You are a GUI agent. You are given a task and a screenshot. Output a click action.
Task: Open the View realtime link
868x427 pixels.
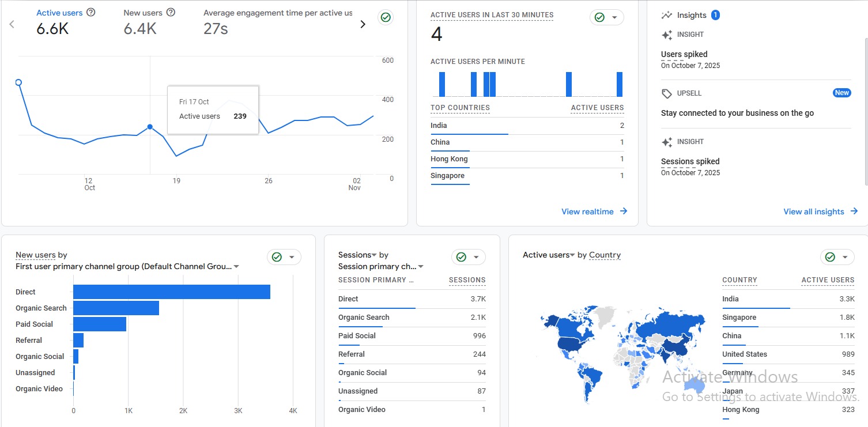coord(594,211)
